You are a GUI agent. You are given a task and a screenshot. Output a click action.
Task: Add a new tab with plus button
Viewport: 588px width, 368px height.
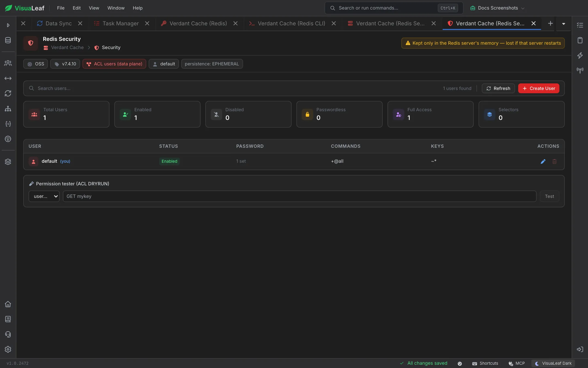point(550,23)
